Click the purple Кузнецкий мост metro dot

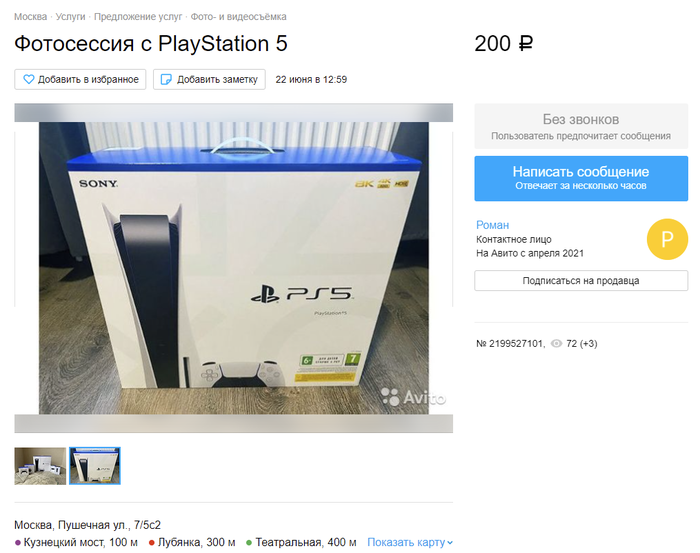(18, 543)
